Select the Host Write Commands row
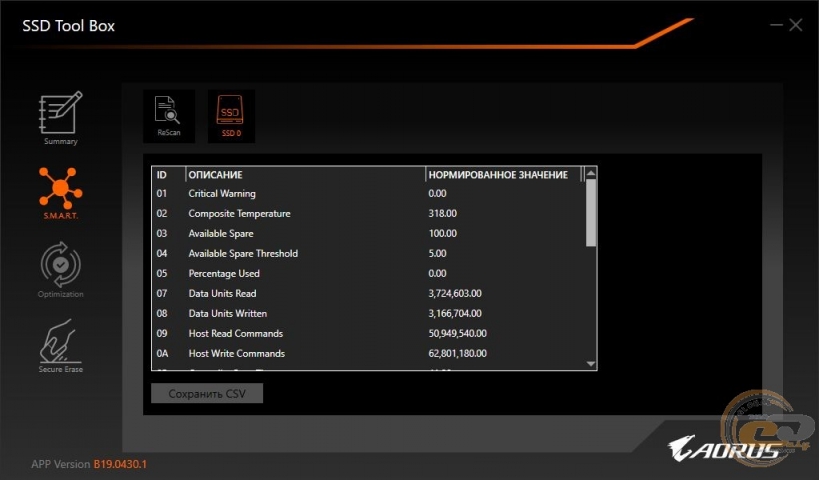Screen dimensions: 819x480 369,354
